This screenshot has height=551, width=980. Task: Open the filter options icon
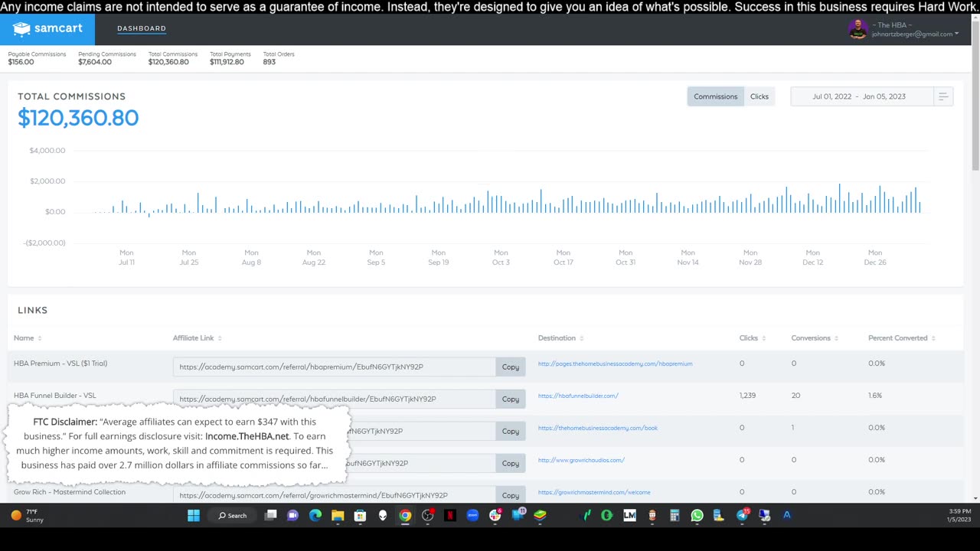(x=943, y=96)
